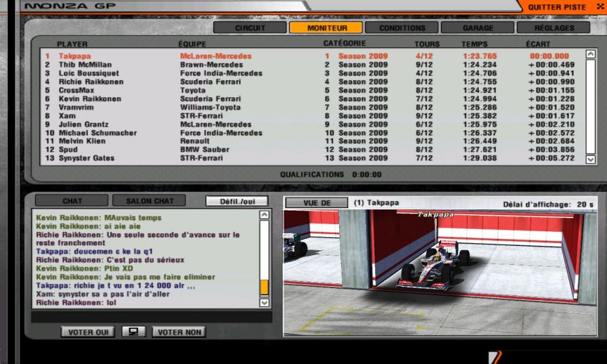This screenshot has height=364, width=607.
Task: Click chat message 'C'est pas du sérieux'
Action: click(110, 260)
